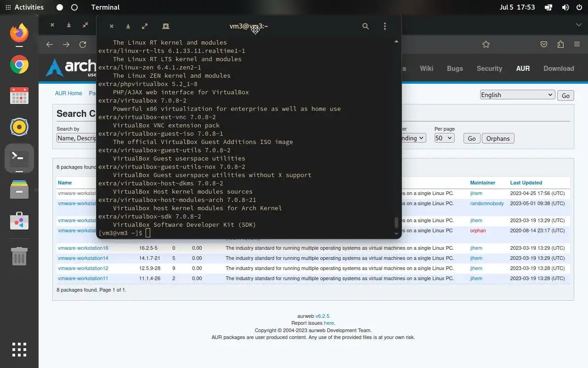Launch Google Chrome from the dock
Image resolution: width=588 pixels, height=368 pixels.
pos(19,65)
